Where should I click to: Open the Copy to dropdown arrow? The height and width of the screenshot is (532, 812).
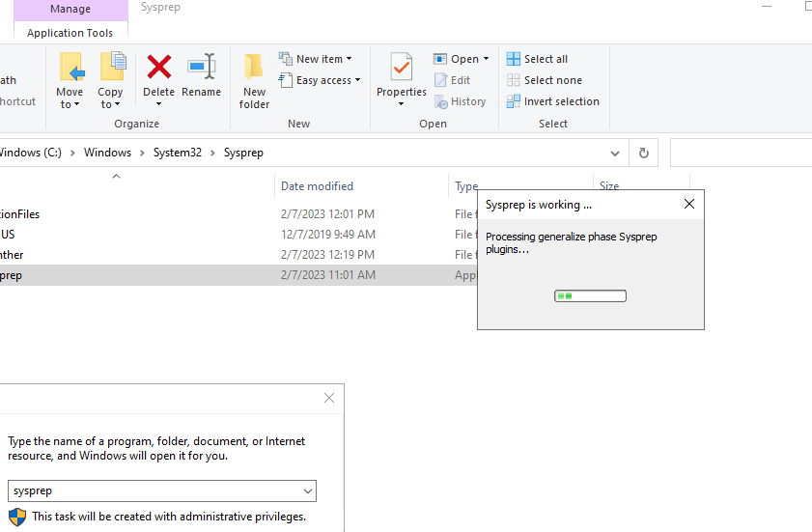(x=117, y=104)
